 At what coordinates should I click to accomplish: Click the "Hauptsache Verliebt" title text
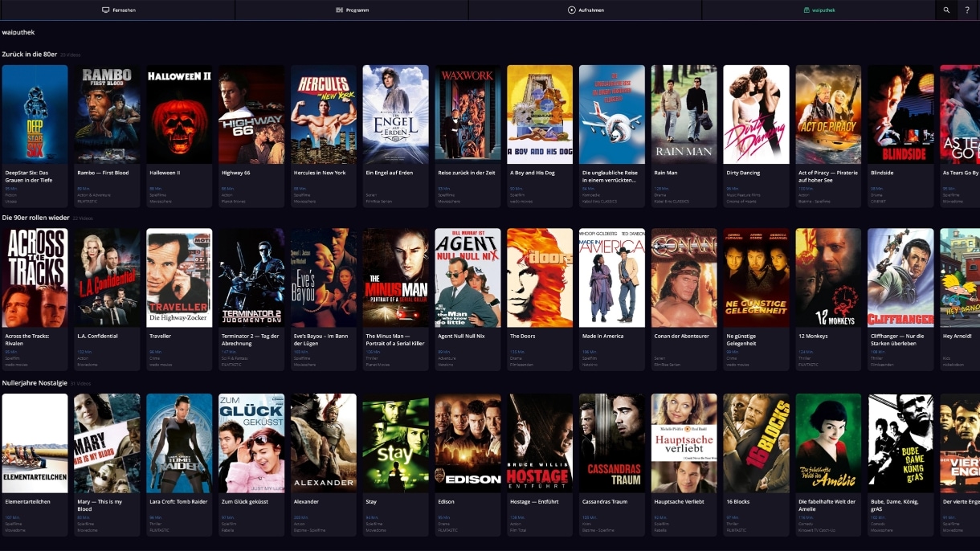[679, 502]
